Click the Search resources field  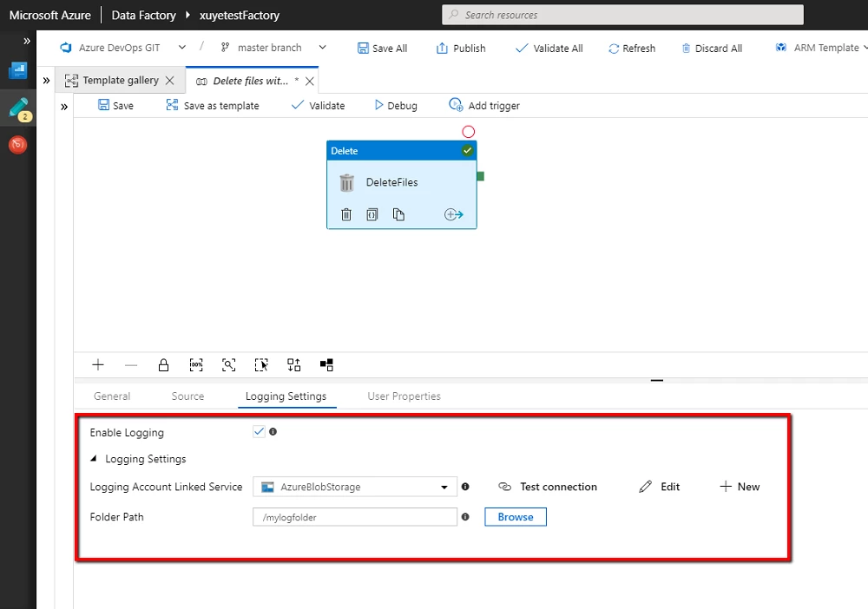pyautogui.click(x=622, y=15)
